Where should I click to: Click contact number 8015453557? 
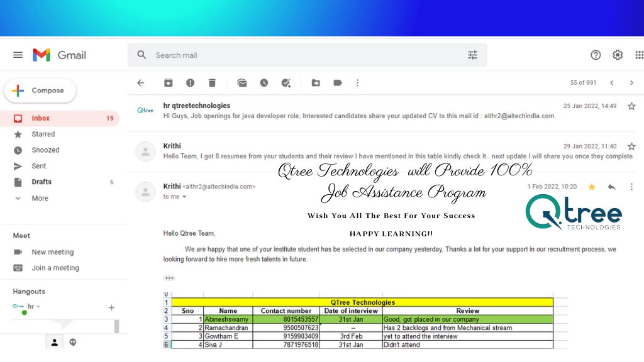pos(286,319)
